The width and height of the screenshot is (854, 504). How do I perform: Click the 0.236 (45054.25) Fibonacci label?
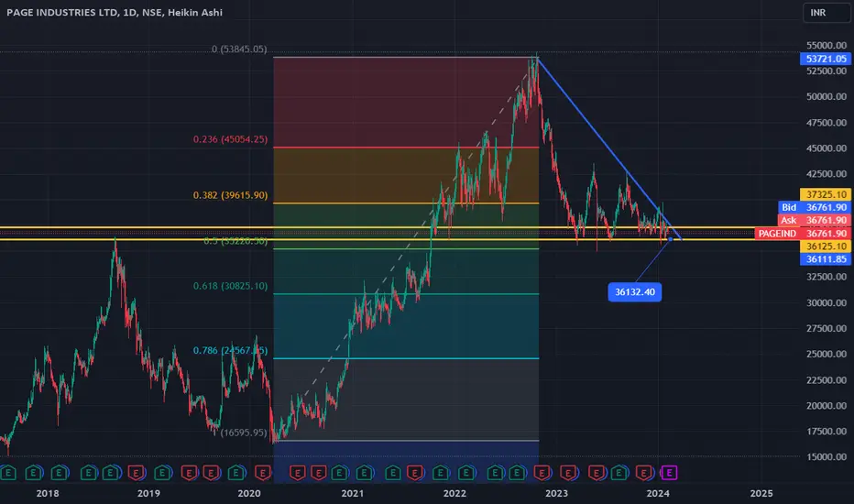coord(230,139)
